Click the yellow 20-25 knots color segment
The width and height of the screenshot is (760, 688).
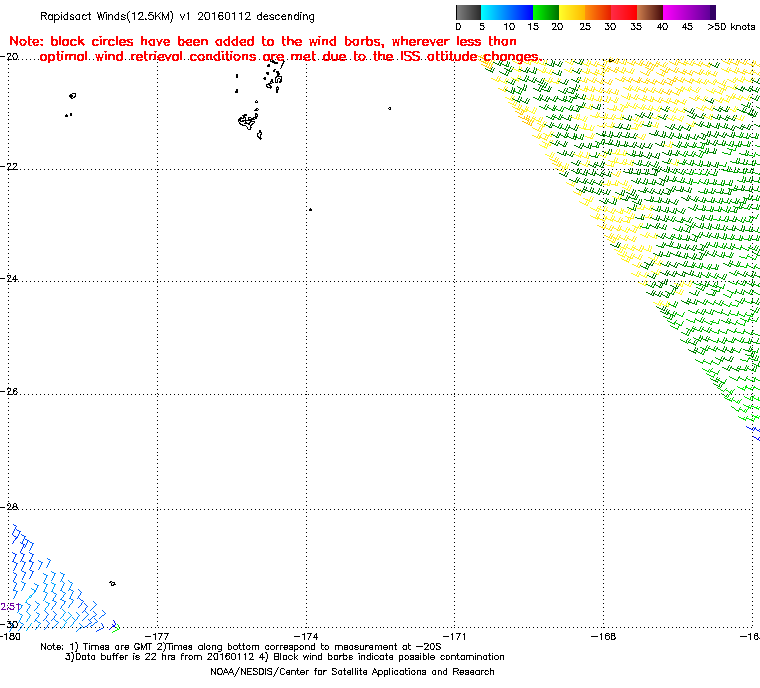coord(572,12)
